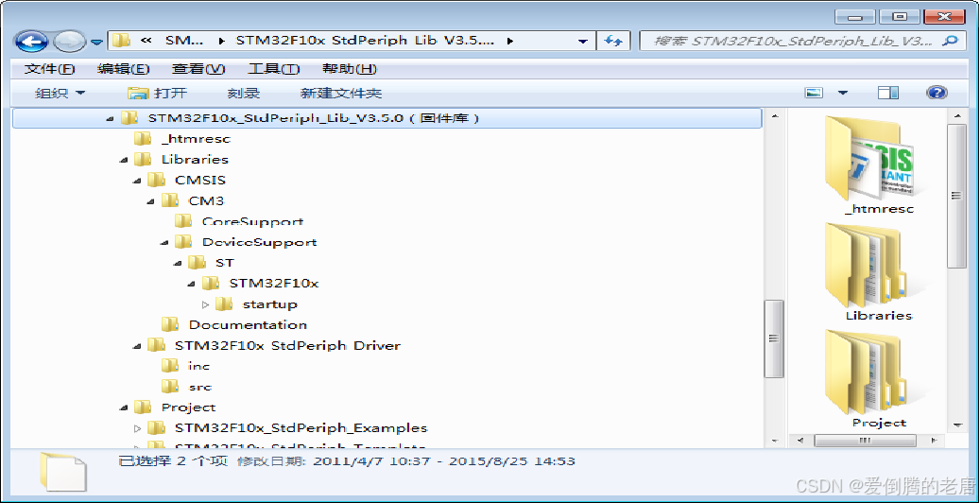This screenshot has width=980, height=503.
Task: Open the 文件(F) menu
Action: [x=49, y=69]
